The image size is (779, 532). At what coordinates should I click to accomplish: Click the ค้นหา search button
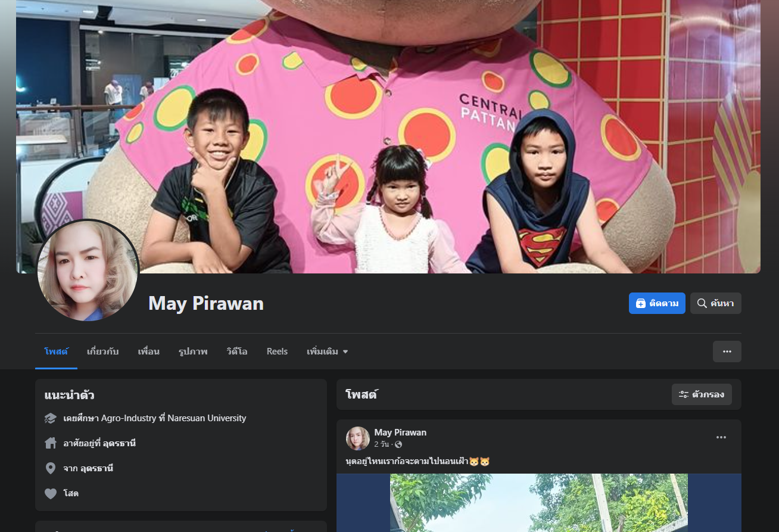coord(715,303)
